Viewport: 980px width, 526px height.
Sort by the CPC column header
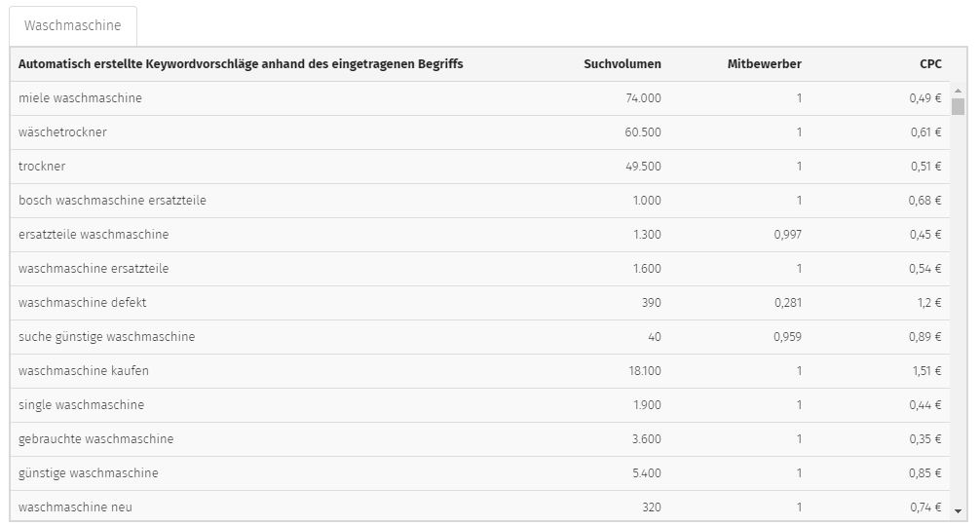930,63
